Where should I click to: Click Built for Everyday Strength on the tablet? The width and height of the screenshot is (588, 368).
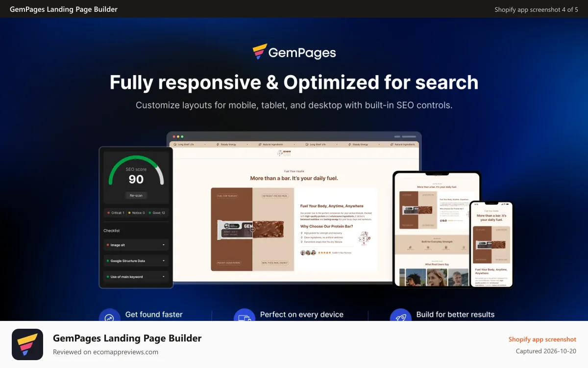tap(437, 242)
